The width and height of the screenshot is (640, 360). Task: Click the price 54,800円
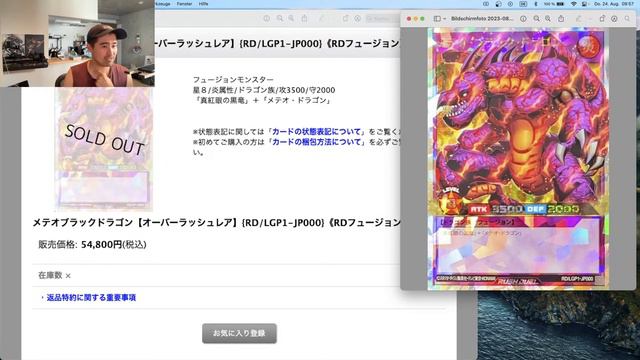(x=102, y=244)
